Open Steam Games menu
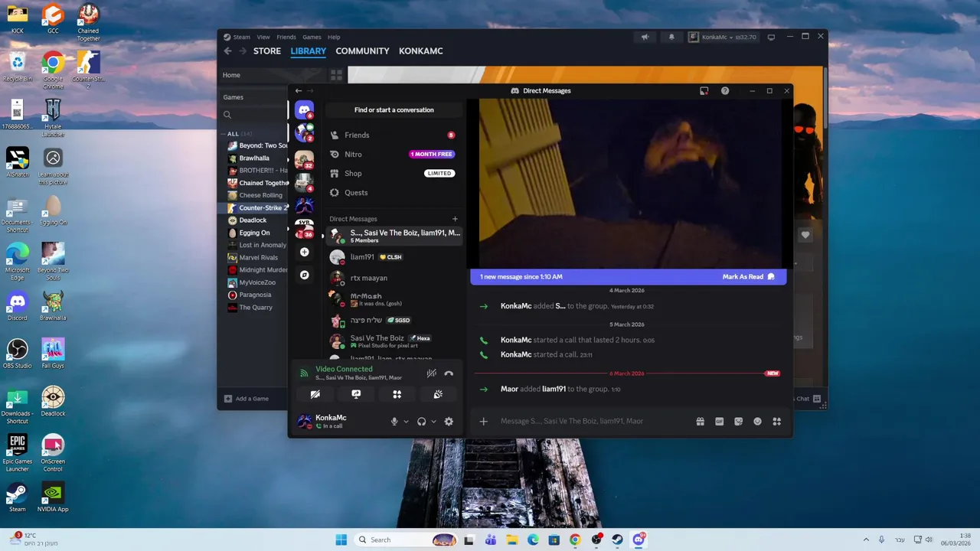The height and width of the screenshot is (551, 980). pyautogui.click(x=312, y=37)
